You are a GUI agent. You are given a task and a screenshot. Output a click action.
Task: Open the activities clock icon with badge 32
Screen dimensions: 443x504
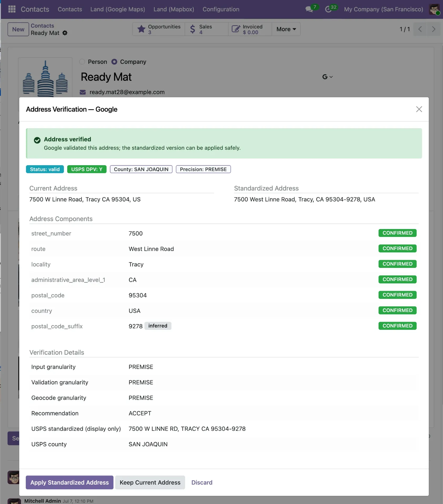328,9
